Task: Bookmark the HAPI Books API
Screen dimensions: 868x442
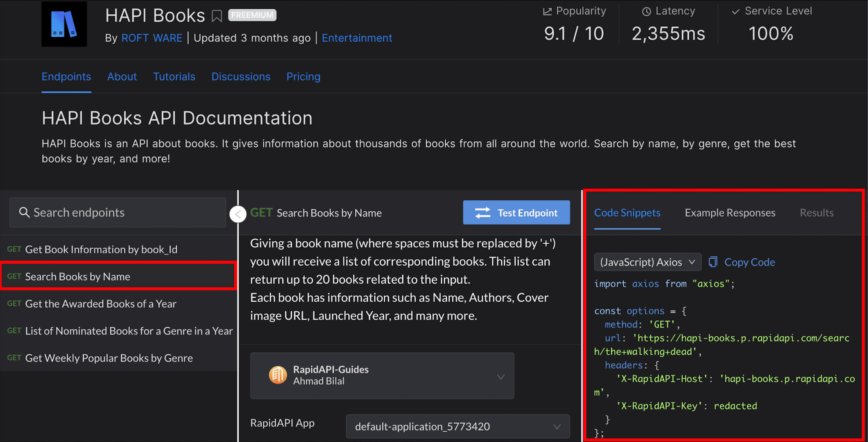Action: click(217, 16)
